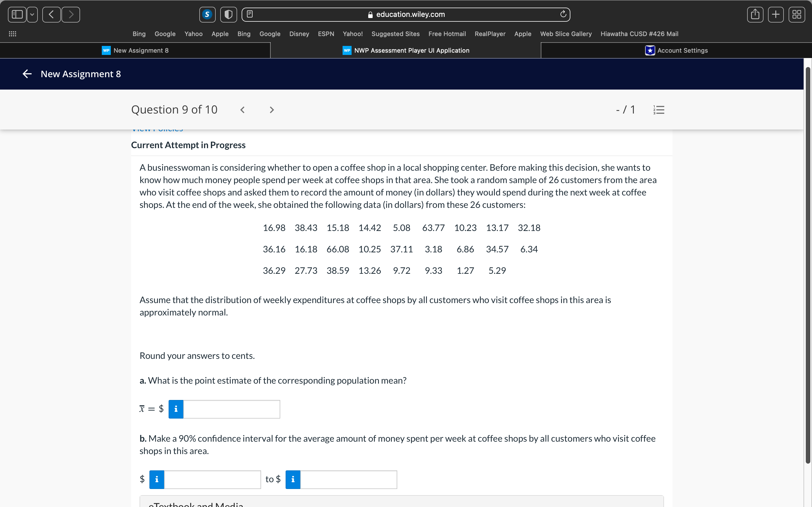Toggle the Reader view icon in address bar

click(250, 14)
